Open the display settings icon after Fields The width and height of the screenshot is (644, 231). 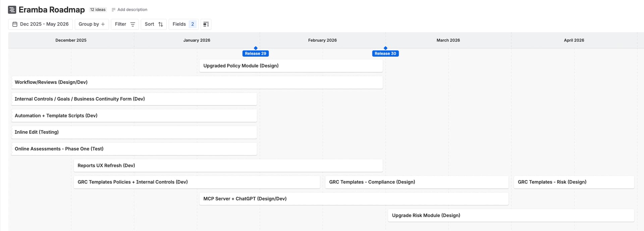[x=206, y=24]
